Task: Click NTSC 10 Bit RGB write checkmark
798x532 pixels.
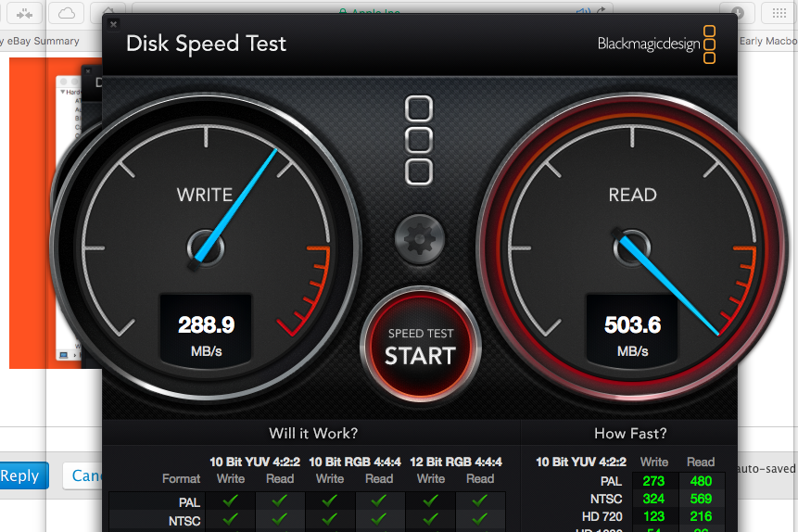Action: click(329, 520)
